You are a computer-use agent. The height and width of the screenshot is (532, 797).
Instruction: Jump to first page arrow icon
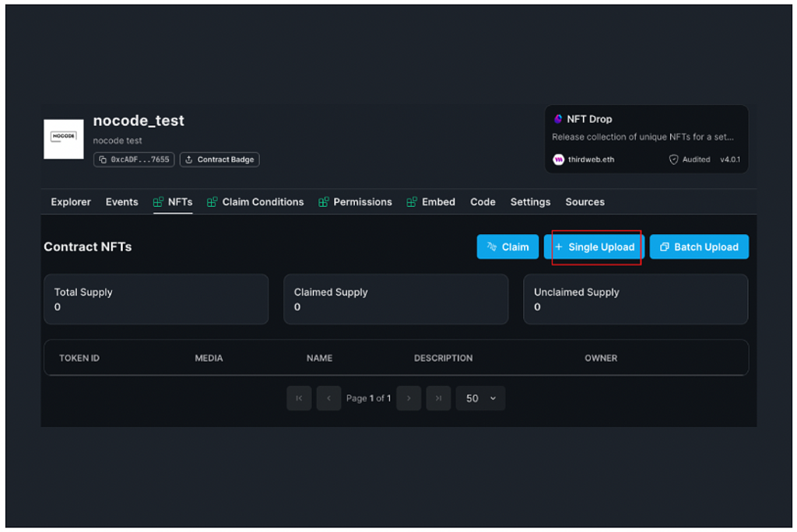[x=299, y=398]
